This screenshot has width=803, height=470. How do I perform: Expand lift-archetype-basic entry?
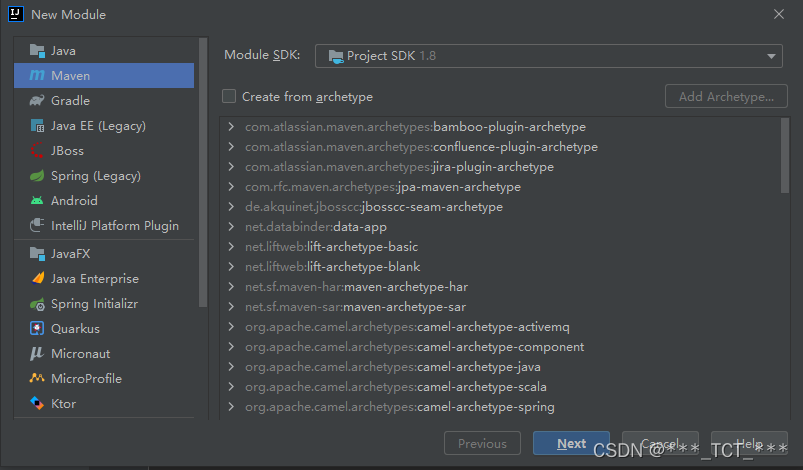(x=231, y=246)
